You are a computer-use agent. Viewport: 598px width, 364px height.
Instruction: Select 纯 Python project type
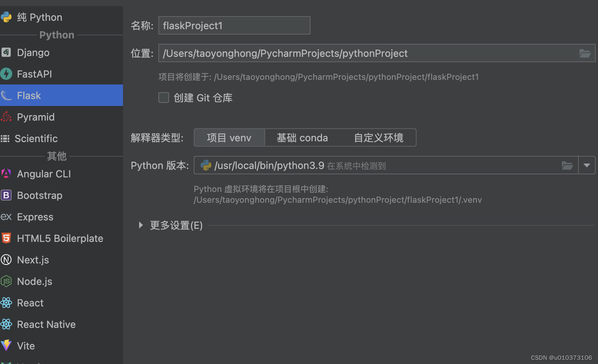coord(61,17)
